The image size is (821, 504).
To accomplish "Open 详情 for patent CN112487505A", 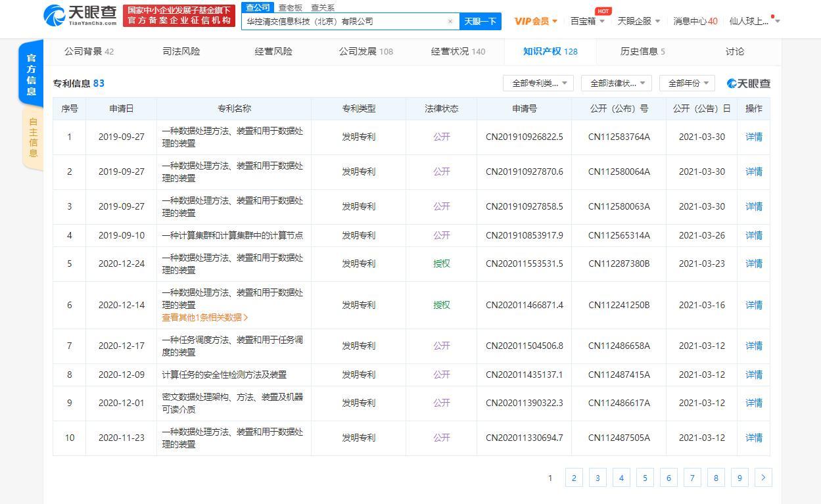I will pos(754,438).
